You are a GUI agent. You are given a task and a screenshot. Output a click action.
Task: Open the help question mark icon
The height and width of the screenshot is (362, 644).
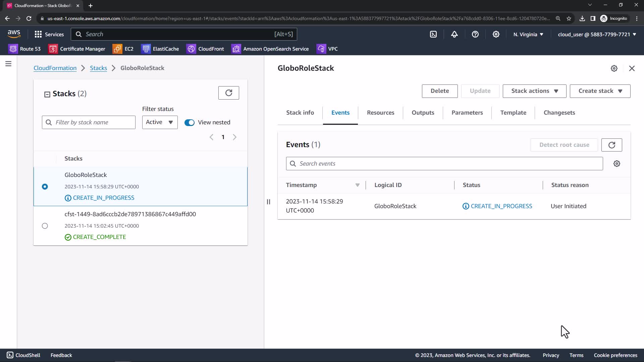(475, 34)
